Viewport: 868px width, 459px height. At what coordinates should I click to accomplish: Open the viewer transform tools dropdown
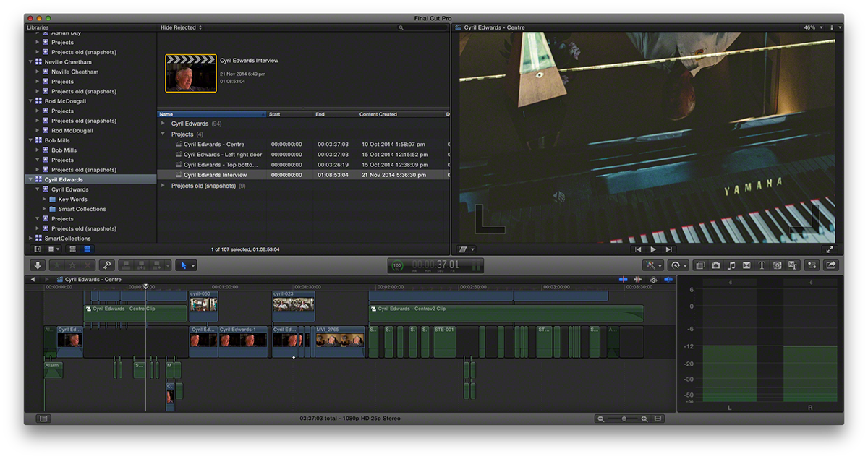467,249
